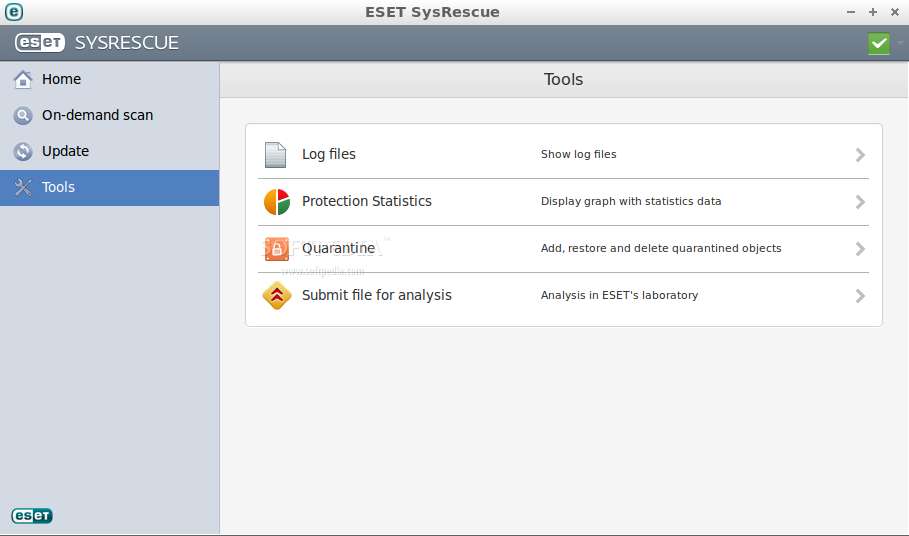Open the Log files entry
The image size is (909, 536).
click(x=563, y=155)
